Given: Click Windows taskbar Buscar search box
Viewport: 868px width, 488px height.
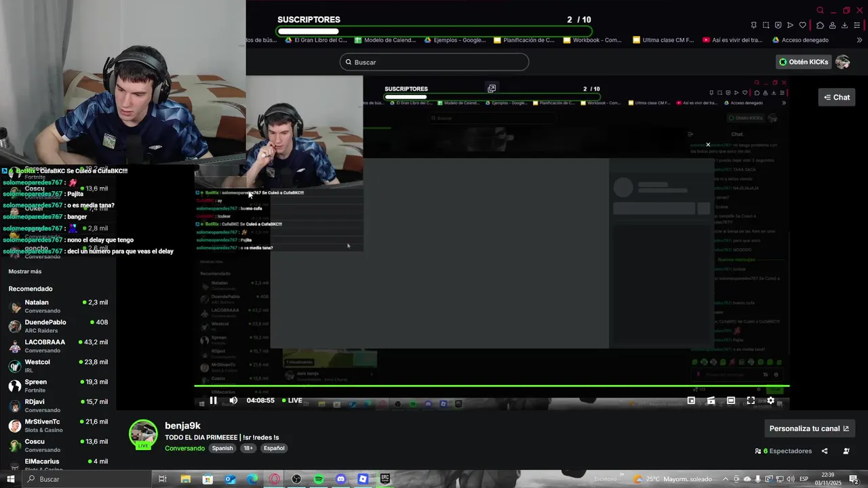Looking at the screenshot, I should 85,479.
